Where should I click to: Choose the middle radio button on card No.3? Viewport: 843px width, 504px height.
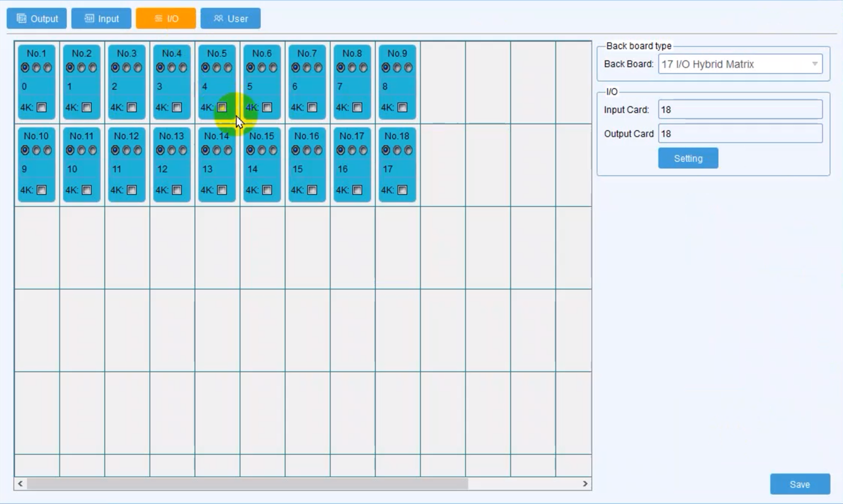127,67
